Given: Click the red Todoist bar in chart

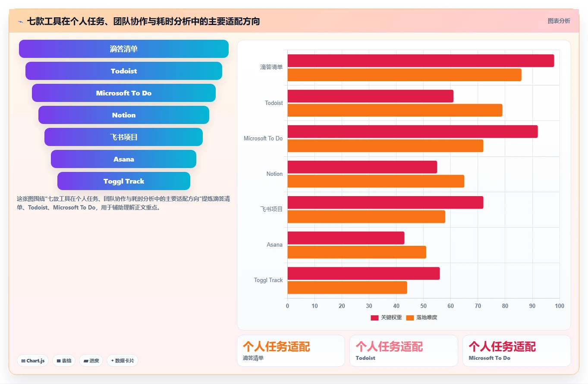Looking at the screenshot, I should (371, 96).
